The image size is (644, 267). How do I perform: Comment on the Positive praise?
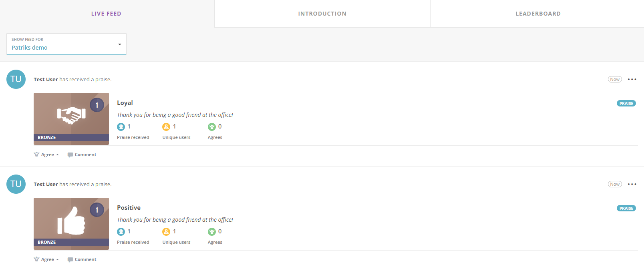tap(82, 259)
